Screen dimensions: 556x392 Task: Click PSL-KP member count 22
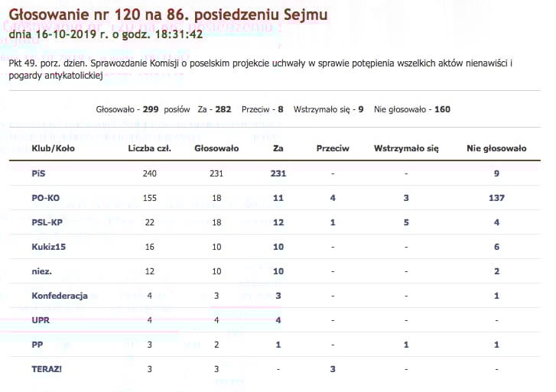pyautogui.click(x=149, y=222)
